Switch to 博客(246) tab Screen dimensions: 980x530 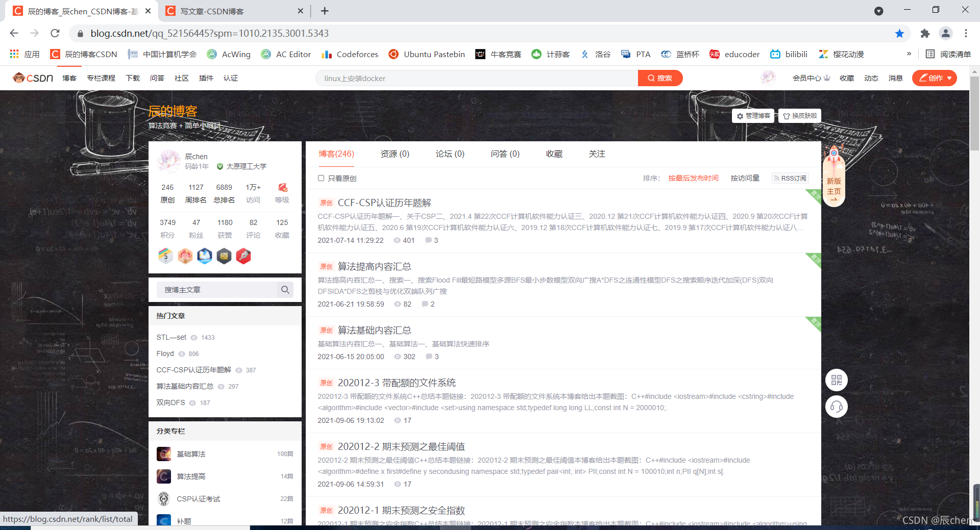336,154
